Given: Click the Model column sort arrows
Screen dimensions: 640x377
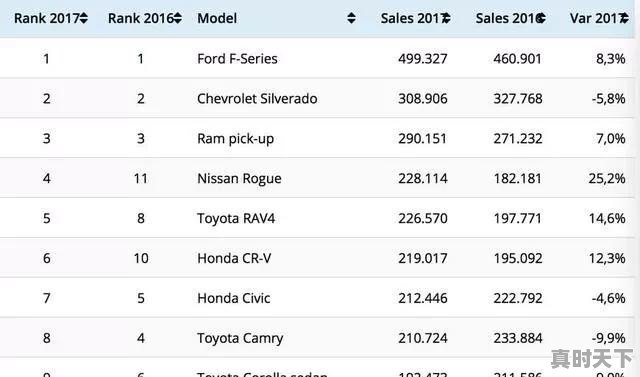Looking at the screenshot, I should coord(351,18).
